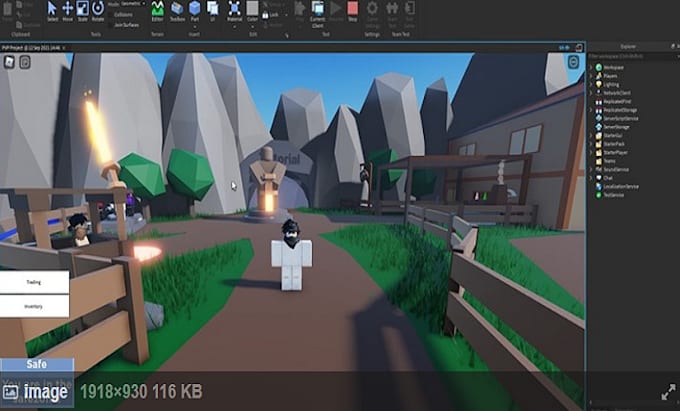The height and width of the screenshot is (411, 680).
Task: Activate the Select tool
Action: pyautogui.click(x=52, y=11)
